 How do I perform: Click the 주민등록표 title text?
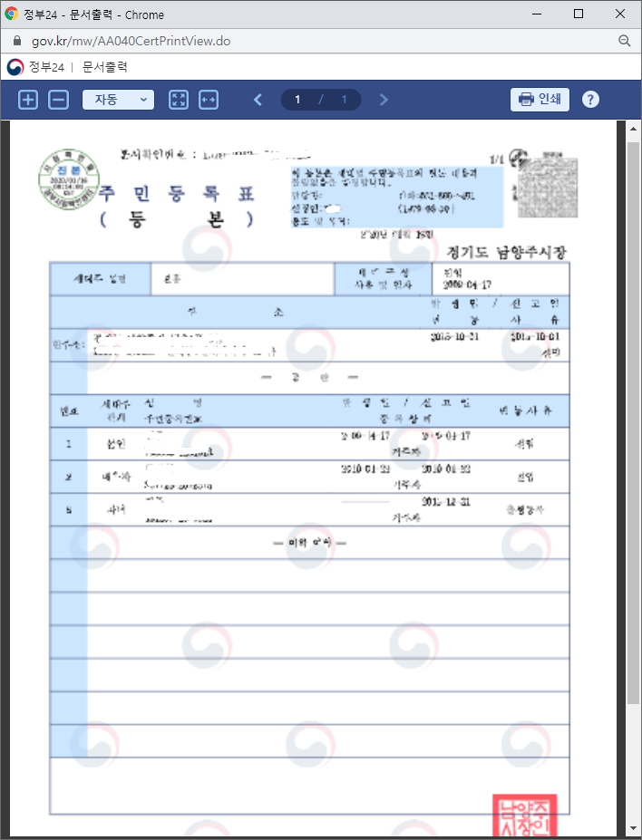176,193
